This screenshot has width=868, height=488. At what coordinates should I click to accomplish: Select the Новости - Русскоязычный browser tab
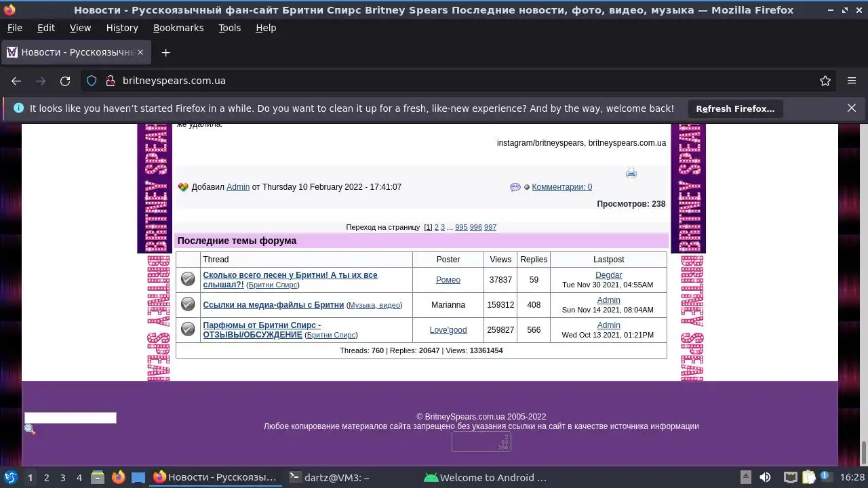point(75,52)
